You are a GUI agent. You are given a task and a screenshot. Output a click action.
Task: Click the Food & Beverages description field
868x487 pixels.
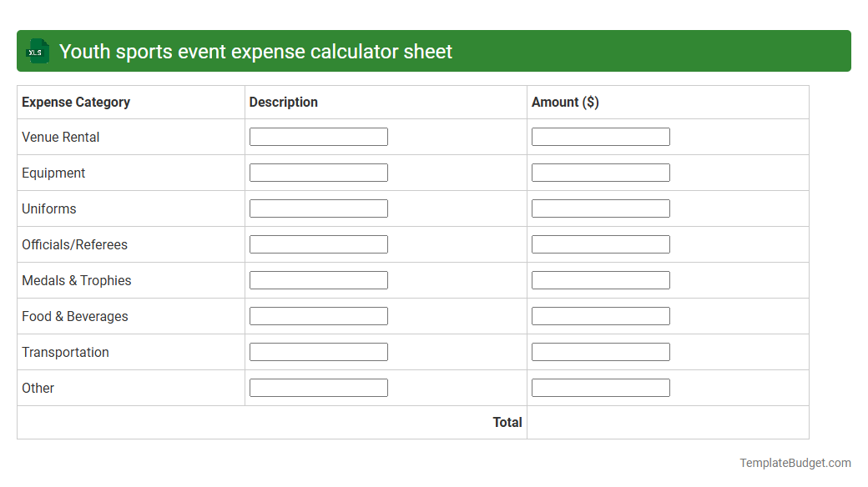(x=318, y=315)
